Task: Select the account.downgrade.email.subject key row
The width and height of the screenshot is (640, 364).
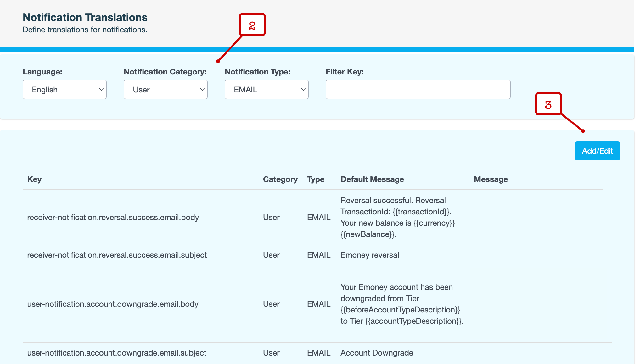Action: click(116, 353)
